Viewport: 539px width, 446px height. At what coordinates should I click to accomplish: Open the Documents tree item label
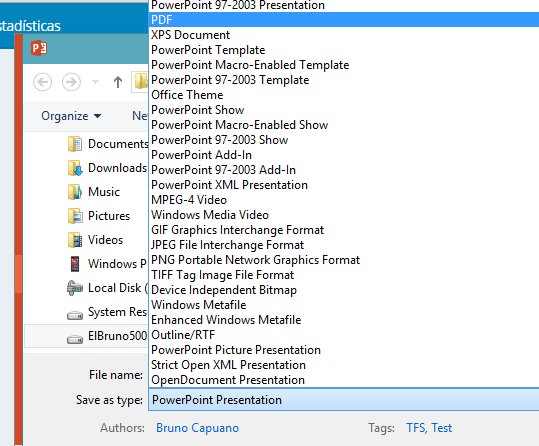pos(118,144)
